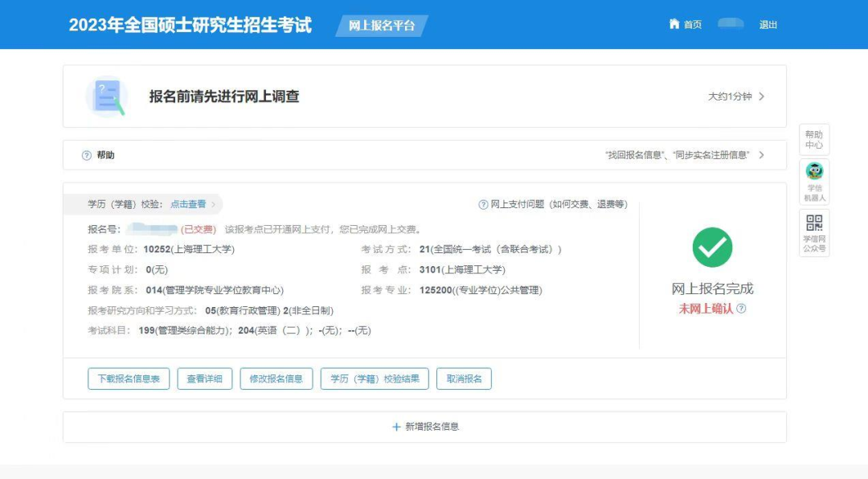Open 报名前请先进行网上调查 survey

click(x=224, y=96)
